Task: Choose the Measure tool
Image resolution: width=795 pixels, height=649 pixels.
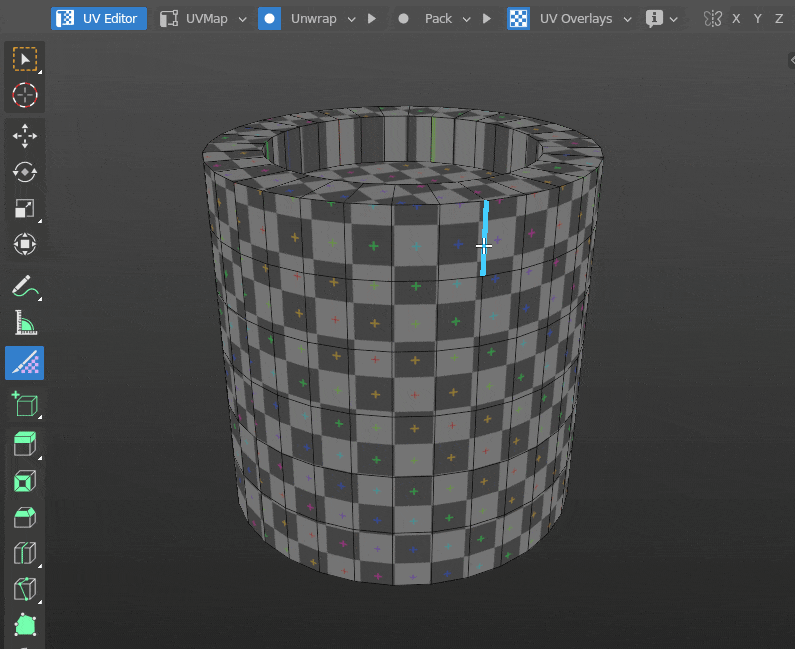Action: point(25,323)
